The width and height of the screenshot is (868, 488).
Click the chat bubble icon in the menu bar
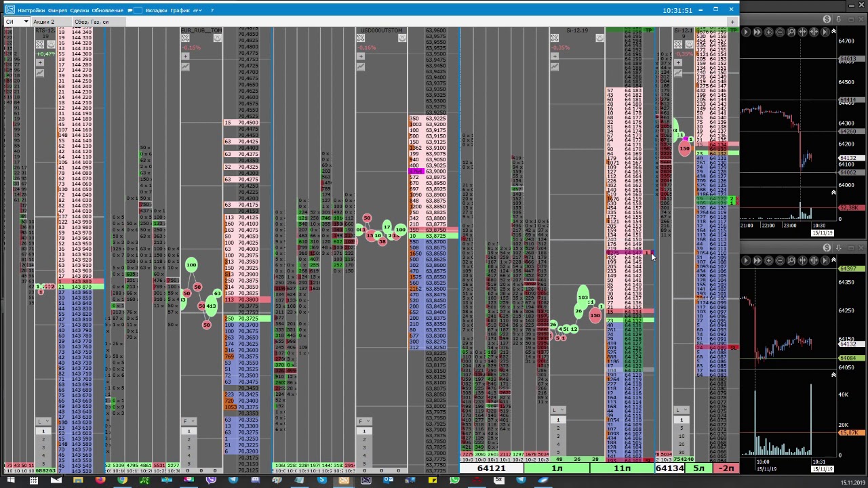click(x=130, y=10)
